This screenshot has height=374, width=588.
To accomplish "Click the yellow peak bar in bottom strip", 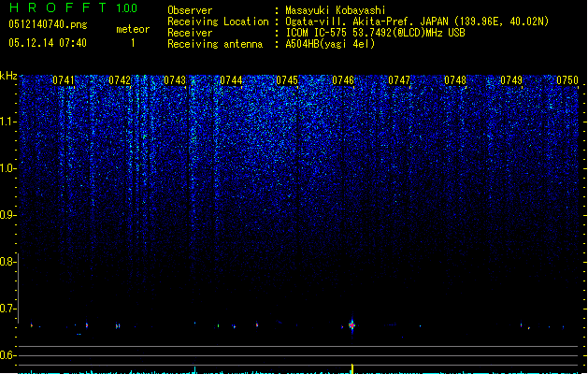I will [x=352, y=368].
